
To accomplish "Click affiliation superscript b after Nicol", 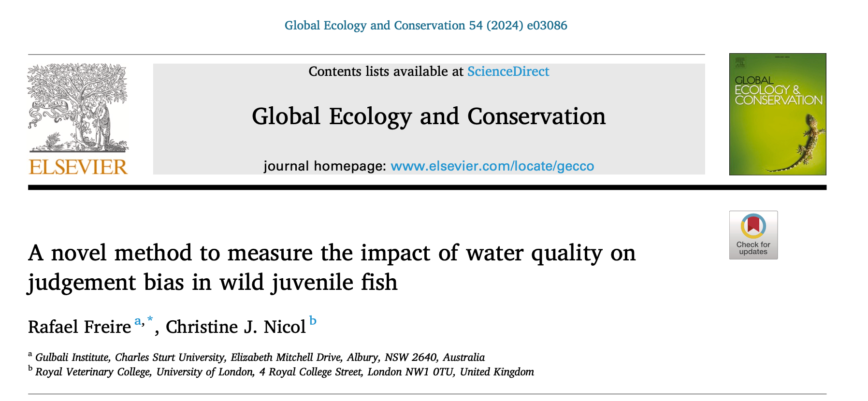I will [x=313, y=321].
